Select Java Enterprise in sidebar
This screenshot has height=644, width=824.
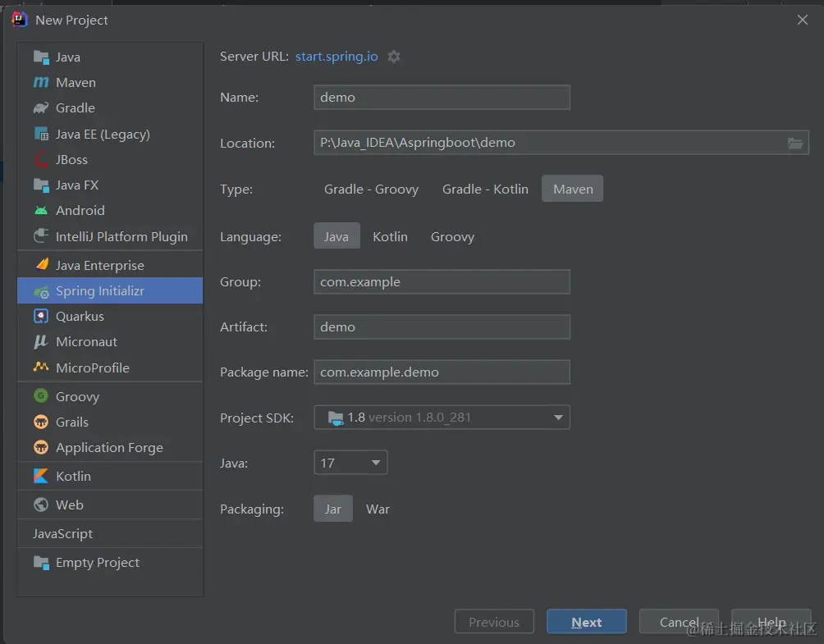tap(110, 265)
